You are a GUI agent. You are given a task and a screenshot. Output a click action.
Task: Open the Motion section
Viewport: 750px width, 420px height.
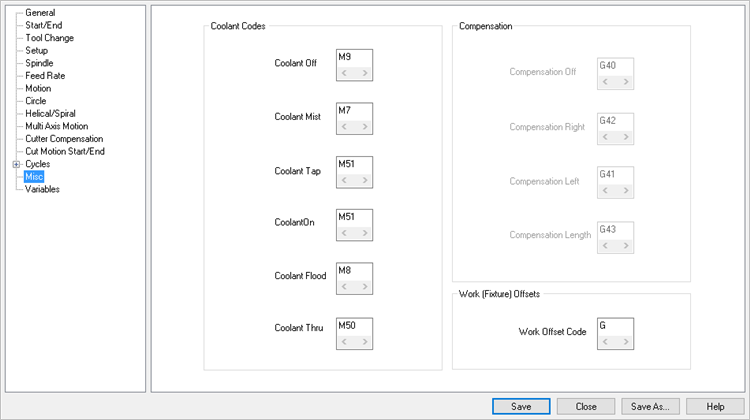coord(38,88)
